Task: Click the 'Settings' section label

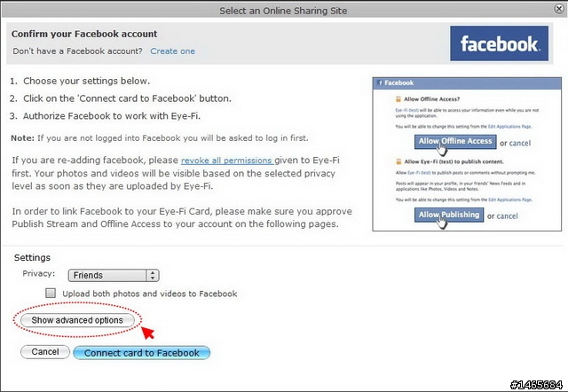Action: 32,258
